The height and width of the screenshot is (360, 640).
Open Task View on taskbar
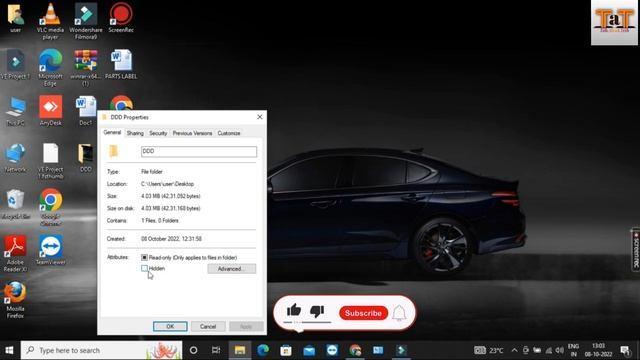[216, 350]
